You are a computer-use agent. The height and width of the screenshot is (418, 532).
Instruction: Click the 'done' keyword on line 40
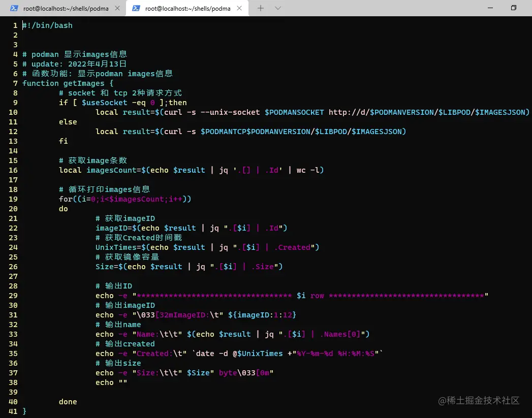pos(68,402)
